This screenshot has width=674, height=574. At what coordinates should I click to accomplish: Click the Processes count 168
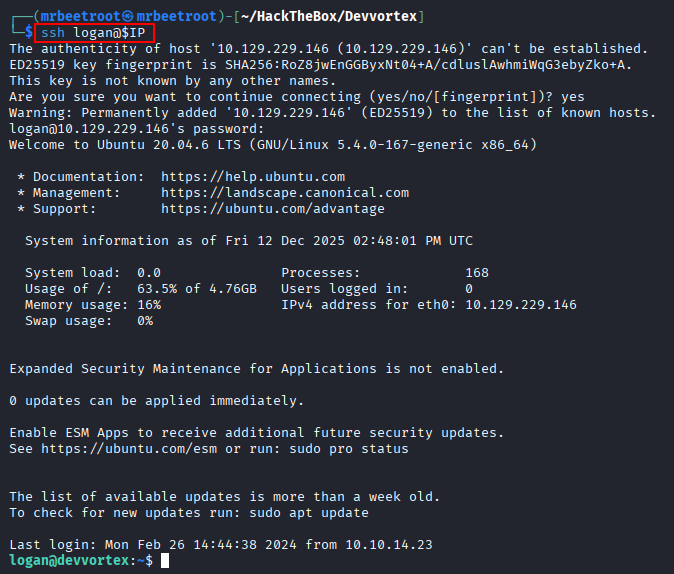click(477, 273)
